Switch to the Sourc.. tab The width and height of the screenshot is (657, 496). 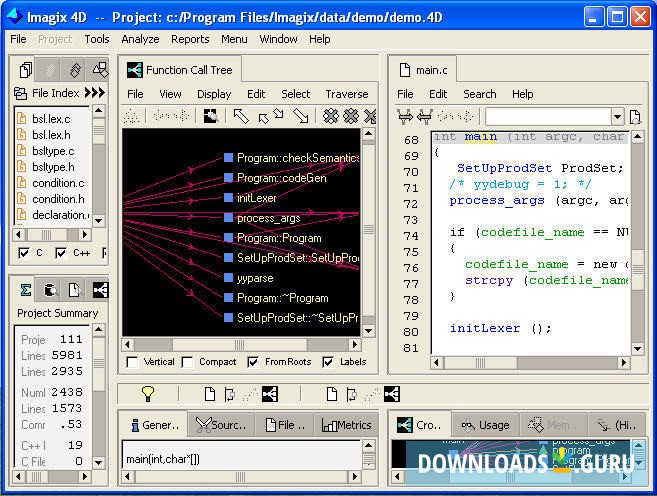pyautogui.click(x=221, y=425)
